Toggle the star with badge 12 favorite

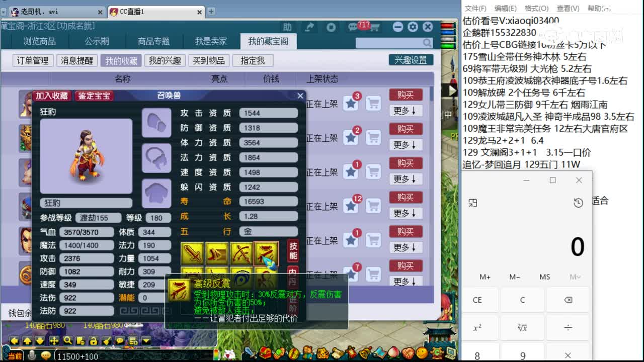pos(351,206)
